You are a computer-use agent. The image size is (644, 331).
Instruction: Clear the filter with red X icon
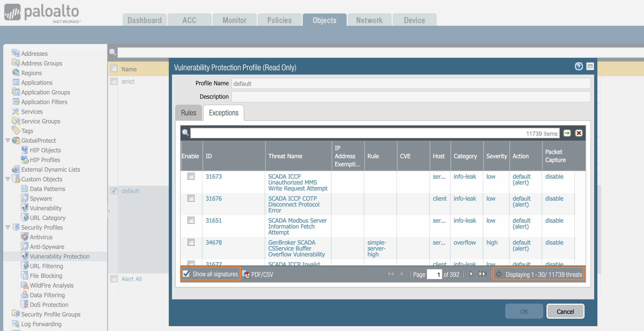coord(579,133)
